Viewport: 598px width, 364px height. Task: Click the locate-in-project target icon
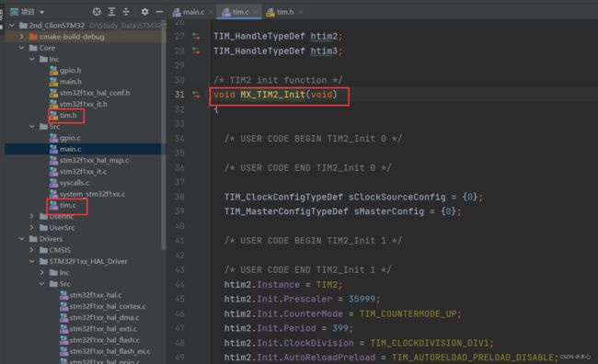click(x=97, y=12)
